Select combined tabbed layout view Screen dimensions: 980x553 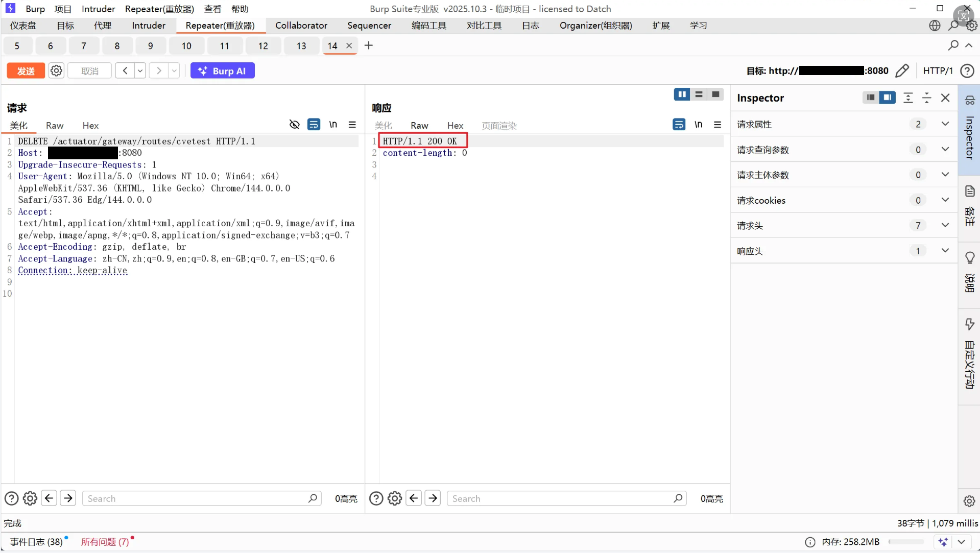715,94
